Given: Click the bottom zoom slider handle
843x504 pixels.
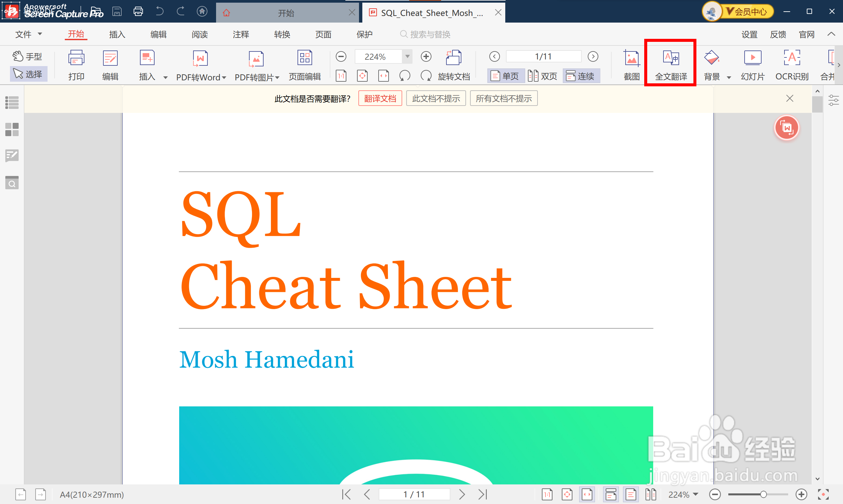Looking at the screenshot, I should coord(763,494).
